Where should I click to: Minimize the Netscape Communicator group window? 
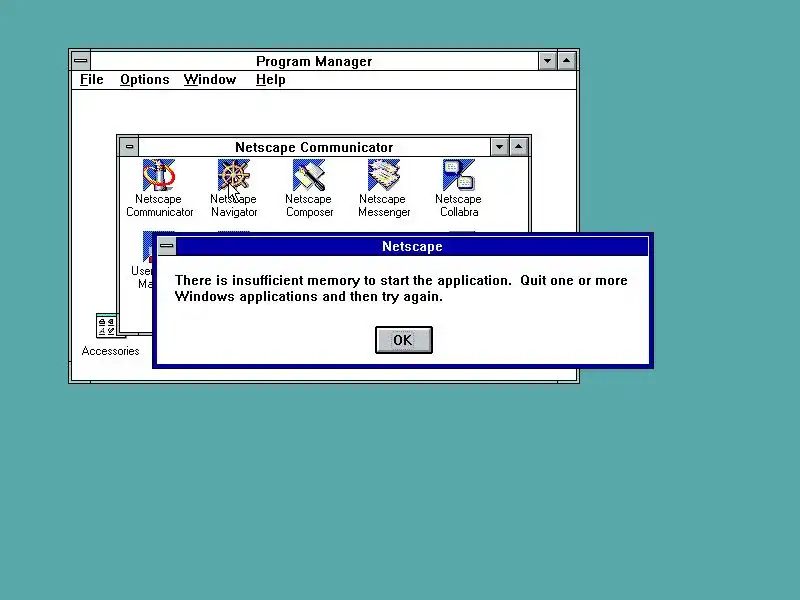[x=499, y=147]
